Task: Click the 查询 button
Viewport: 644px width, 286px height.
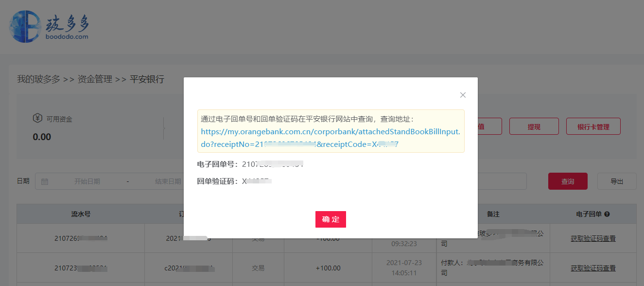Action: (x=568, y=181)
